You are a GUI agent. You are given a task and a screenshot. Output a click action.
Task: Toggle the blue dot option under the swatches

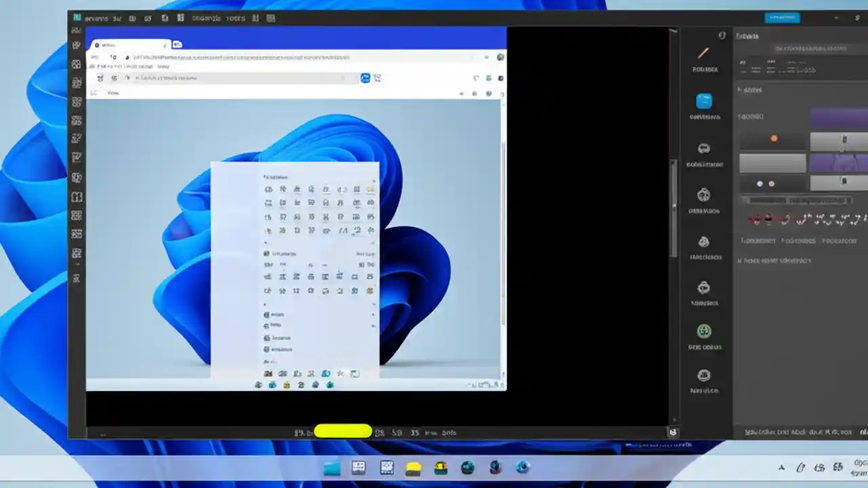pos(759,183)
